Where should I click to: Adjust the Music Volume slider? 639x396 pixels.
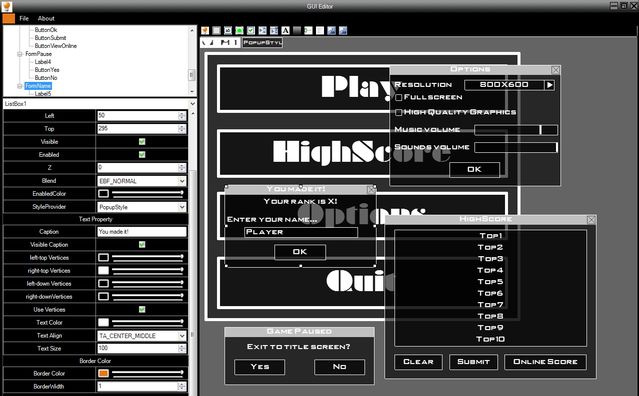click(516, 130)
